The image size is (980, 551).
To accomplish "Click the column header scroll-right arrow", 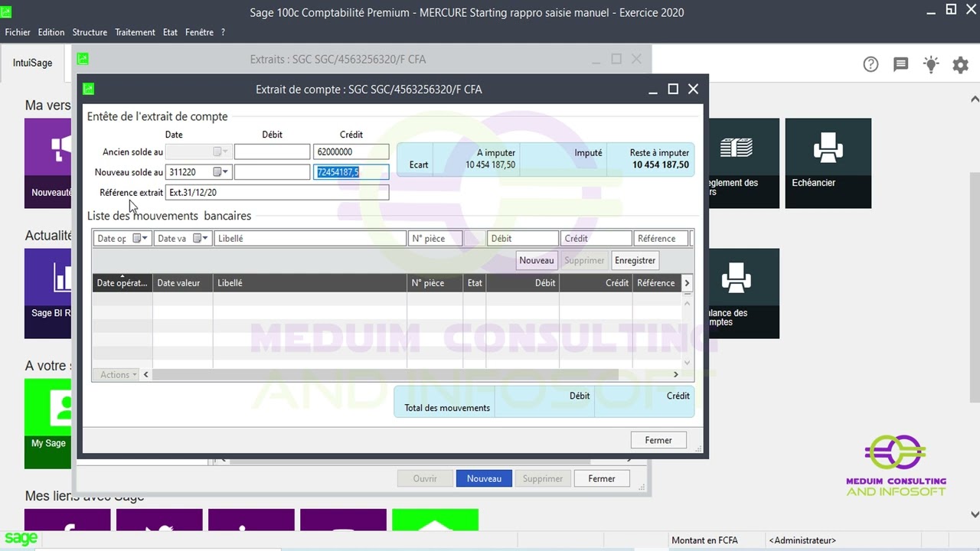I will tap(687, 283).
